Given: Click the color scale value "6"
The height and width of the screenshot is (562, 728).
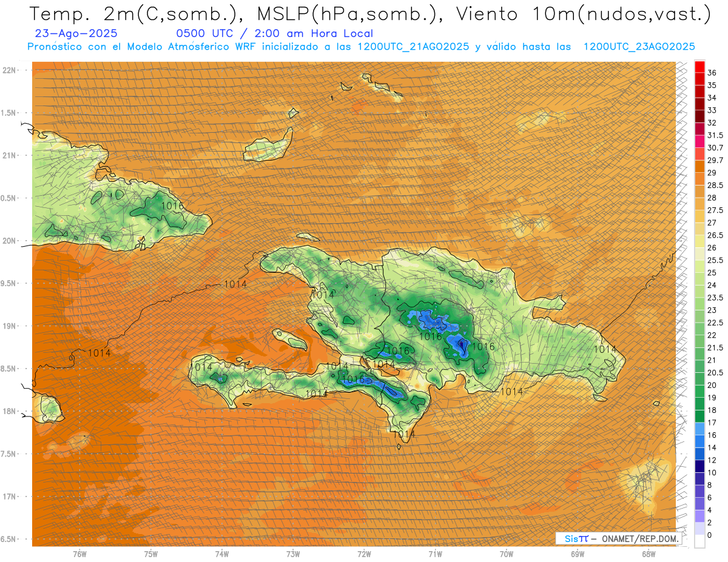Looking at the screenshot, I should (x=710, y=498).
